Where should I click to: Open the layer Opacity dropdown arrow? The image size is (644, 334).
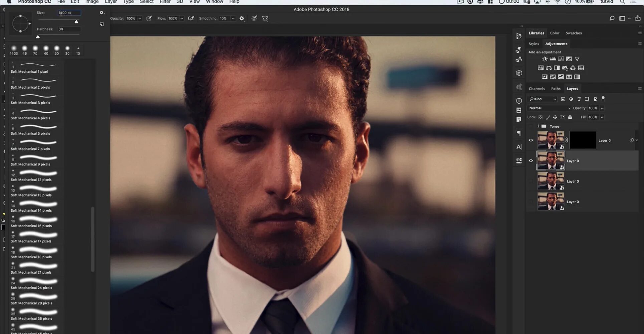pos(602,108)
